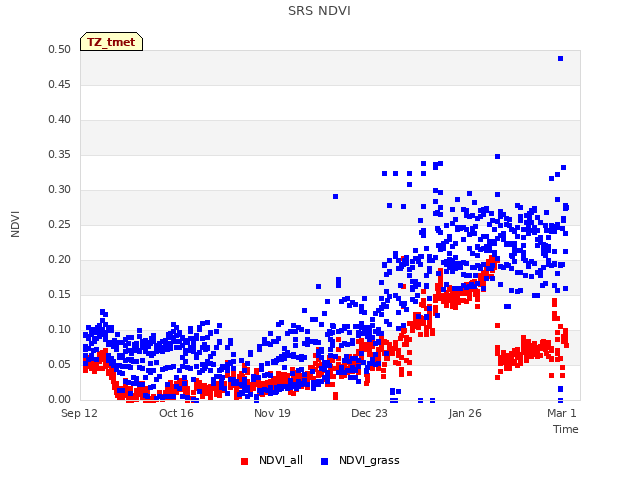The image size is (640, 480).
Task: Click the Oct 16 x-axis label
Action: click(176, 413)
